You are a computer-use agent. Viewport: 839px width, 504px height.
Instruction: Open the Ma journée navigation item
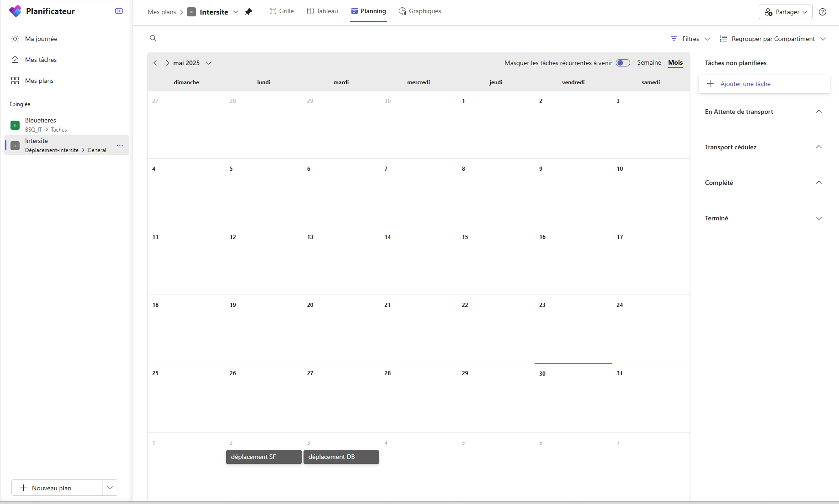(67, 39)
